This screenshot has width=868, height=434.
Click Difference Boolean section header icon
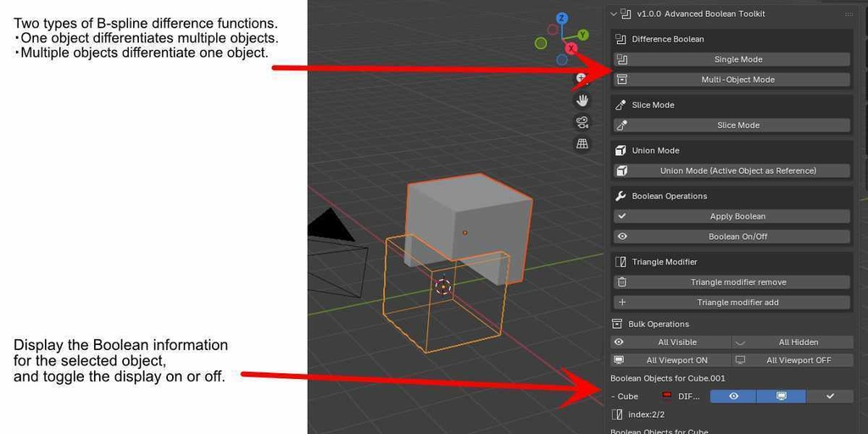tap(621, 39)
